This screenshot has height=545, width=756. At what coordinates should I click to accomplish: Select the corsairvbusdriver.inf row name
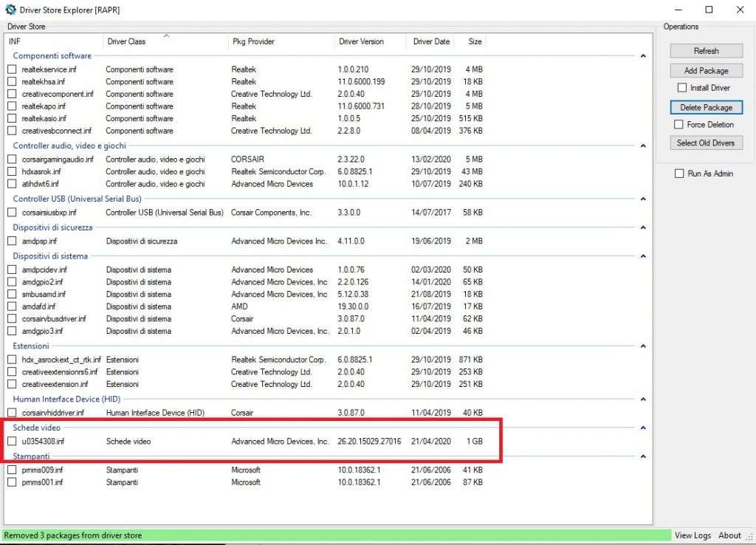coord(54,319)
